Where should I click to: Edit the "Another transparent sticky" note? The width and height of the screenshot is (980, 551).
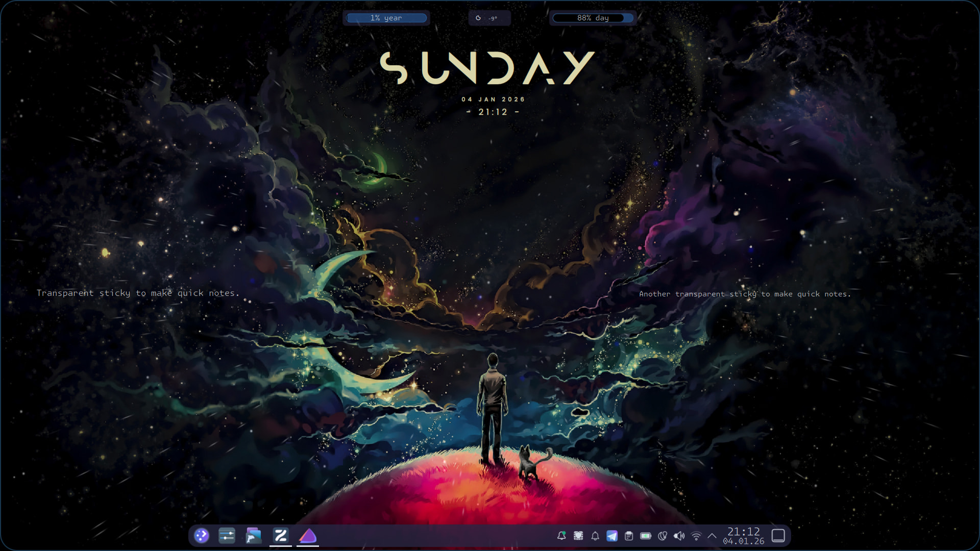[x=745, y=294]
